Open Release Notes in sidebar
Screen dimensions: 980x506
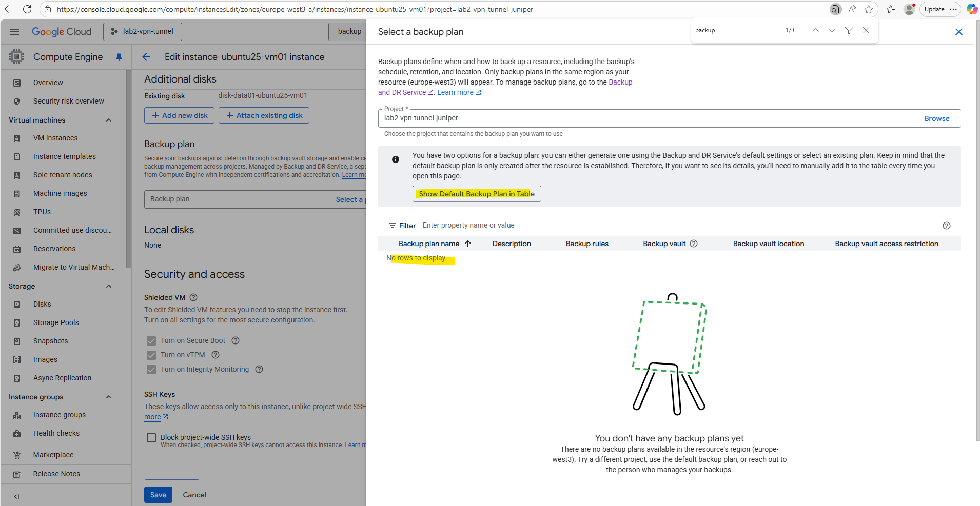click(x=56, y=474)
